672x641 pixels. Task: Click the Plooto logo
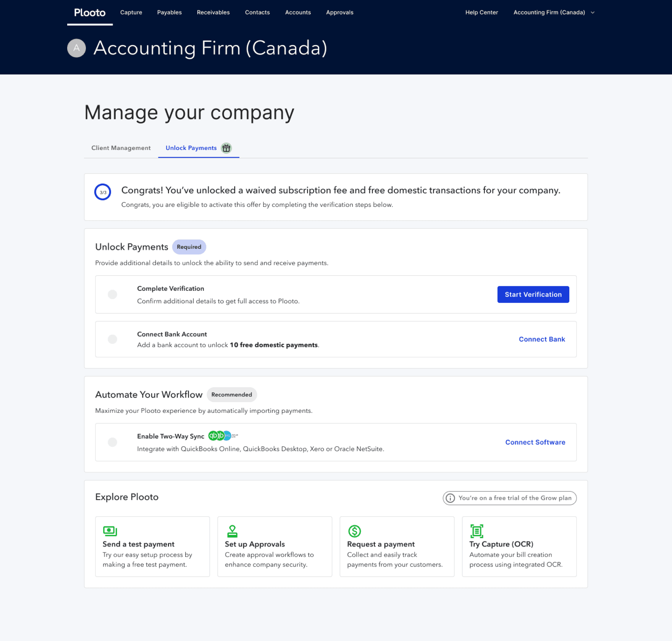pos(90,13)
